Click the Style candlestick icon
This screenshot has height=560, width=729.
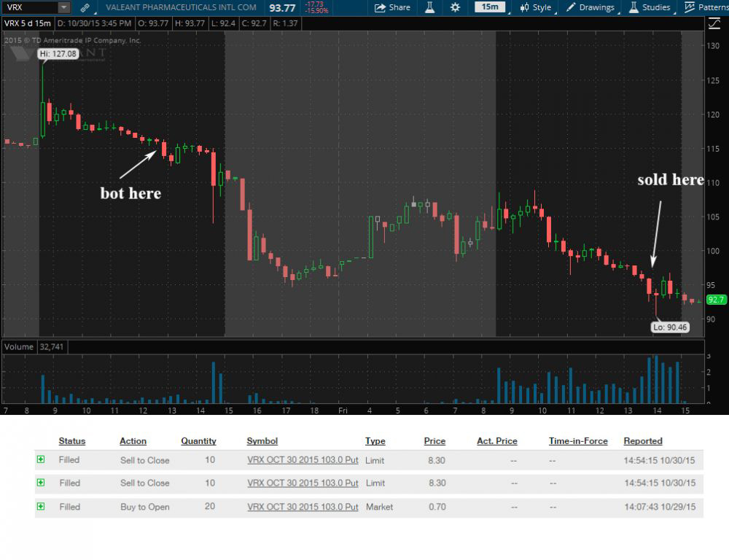click(x=524, y=7)
